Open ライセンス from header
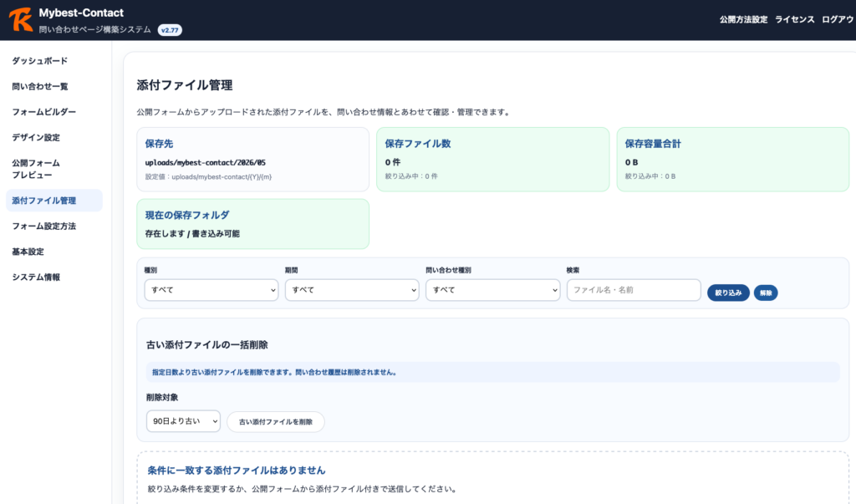Viewport: 856px width, 504px height. (794, 20)
